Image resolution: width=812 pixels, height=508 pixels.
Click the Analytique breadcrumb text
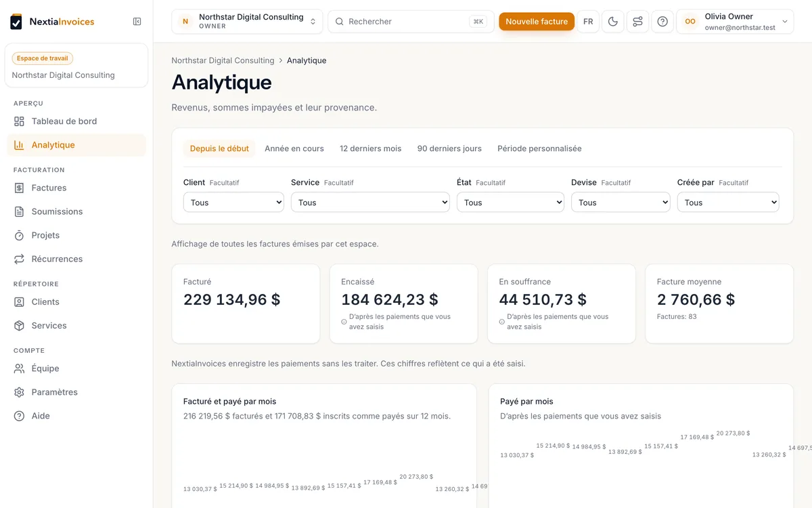point(307,60)
